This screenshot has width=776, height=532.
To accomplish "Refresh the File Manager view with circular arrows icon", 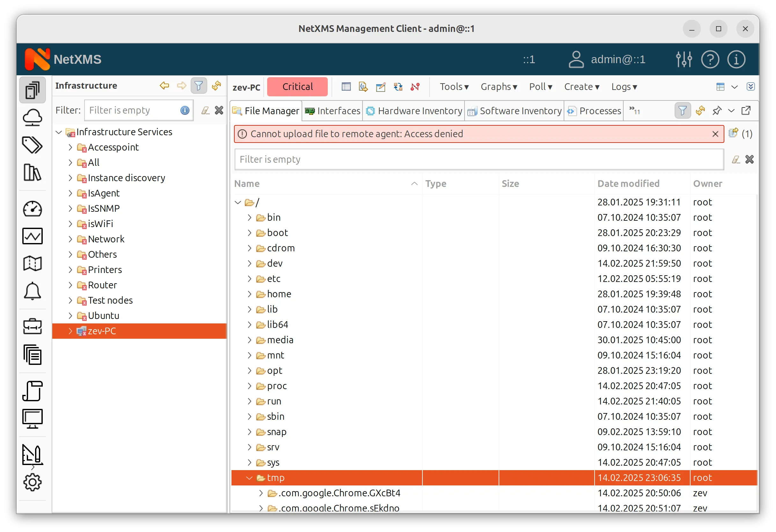I will [x=700, y=111].
